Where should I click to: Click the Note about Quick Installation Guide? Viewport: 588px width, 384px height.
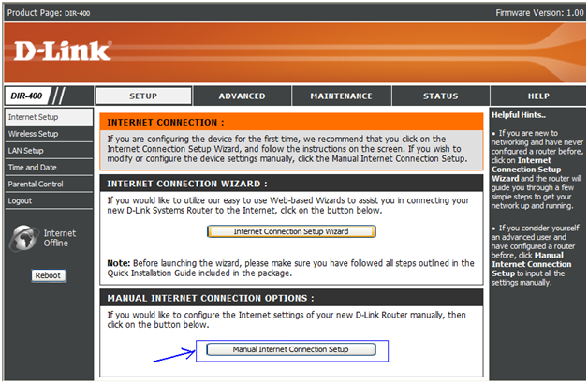point(290,268)
